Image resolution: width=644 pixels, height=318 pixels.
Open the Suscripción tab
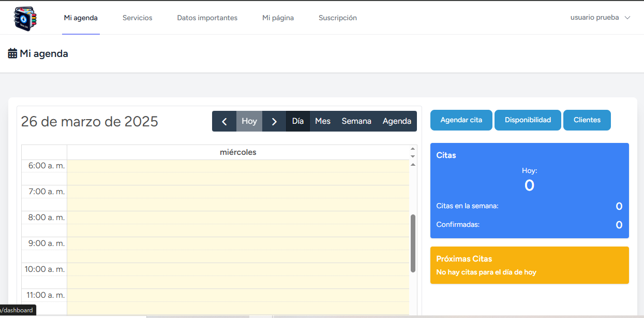pyautogui.click(x=338, y=18)
